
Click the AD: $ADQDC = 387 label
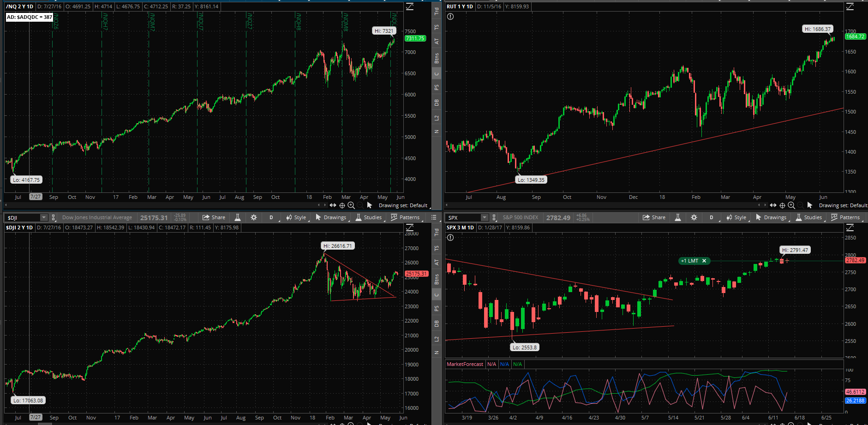tap(30, 17)
